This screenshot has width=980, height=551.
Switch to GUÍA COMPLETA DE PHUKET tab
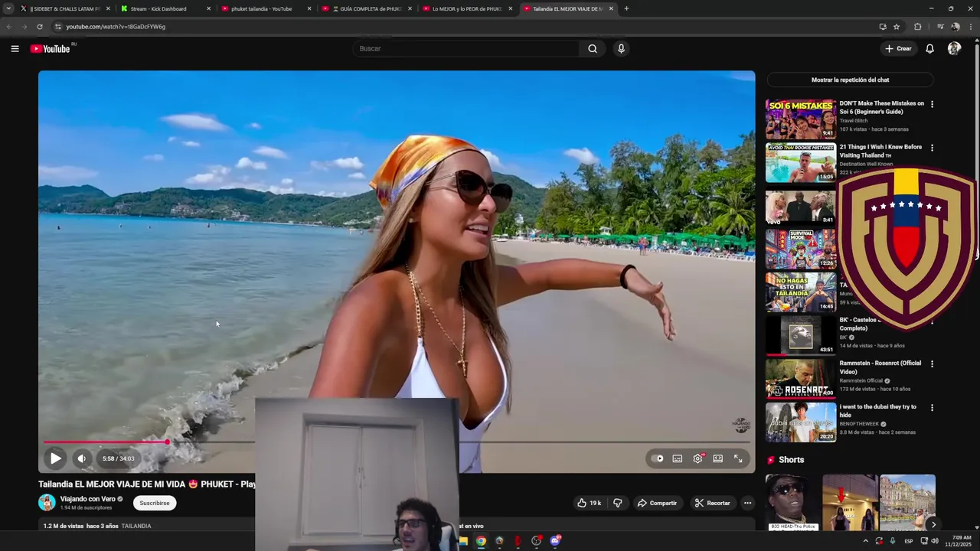pyautogui.click(x=365, y=8)
